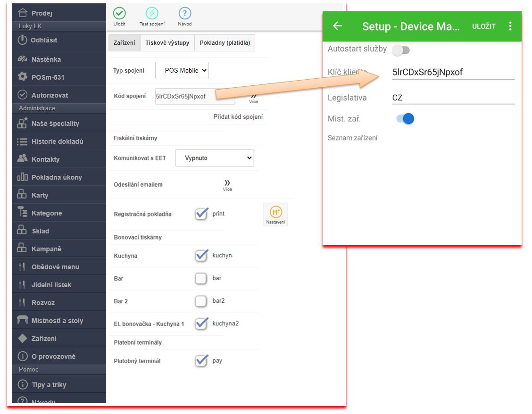532x414 pixels.
Task: Uncheck the Platobný terminál pay checkbox
Action: 201,361
